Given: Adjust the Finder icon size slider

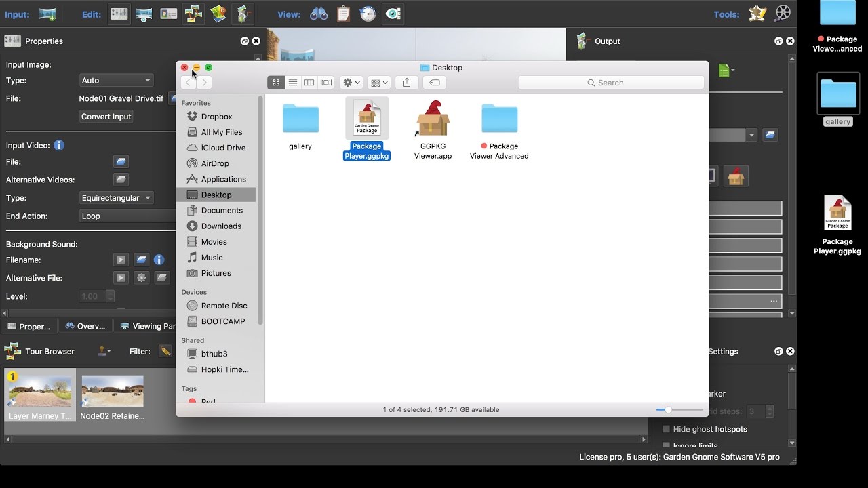Looking at the screenshot, I should pyautogui.click(x=669, y=409).
